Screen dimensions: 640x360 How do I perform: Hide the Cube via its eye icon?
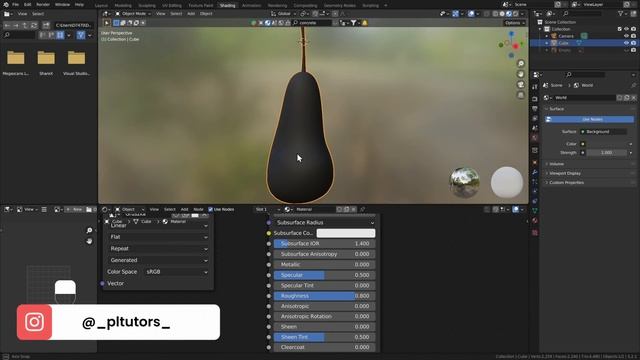coord(626,43)
